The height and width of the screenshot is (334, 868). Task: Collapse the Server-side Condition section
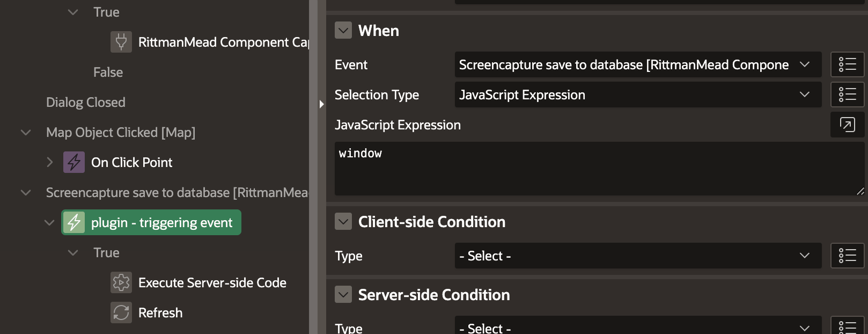tap(343, 294)
